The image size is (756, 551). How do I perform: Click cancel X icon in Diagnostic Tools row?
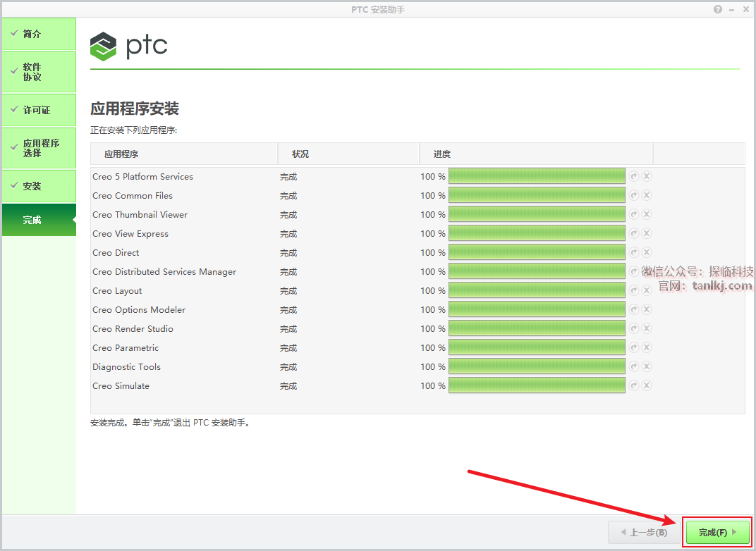point(647,366)
